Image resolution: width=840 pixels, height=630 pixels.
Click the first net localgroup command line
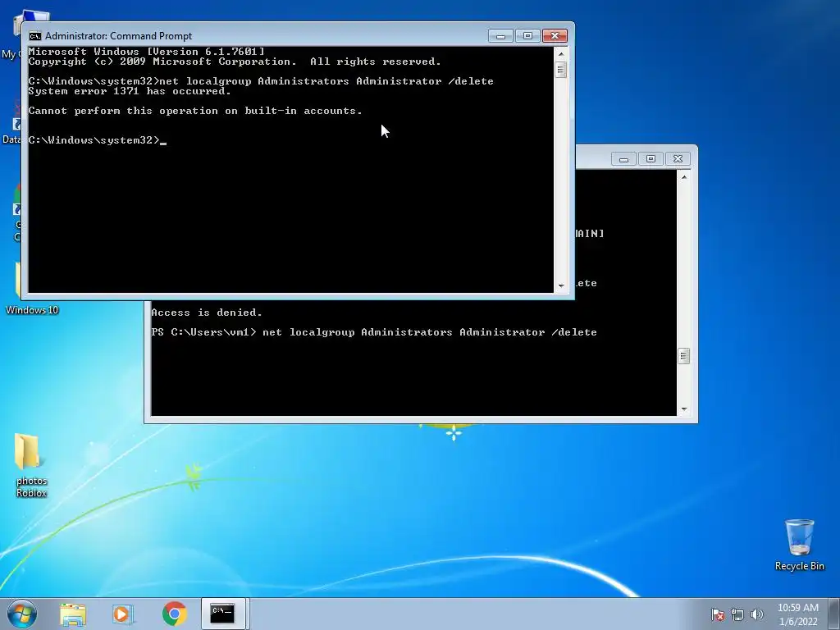[x=261, y=81]
